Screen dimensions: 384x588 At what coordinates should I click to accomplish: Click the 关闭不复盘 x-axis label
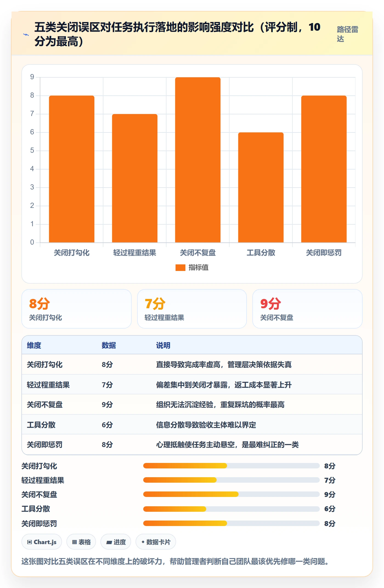coord(198,253)
